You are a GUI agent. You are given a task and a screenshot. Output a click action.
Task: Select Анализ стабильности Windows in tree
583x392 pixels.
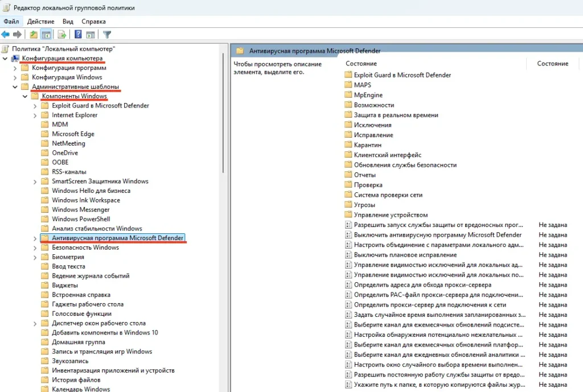[x=97, y=229]
